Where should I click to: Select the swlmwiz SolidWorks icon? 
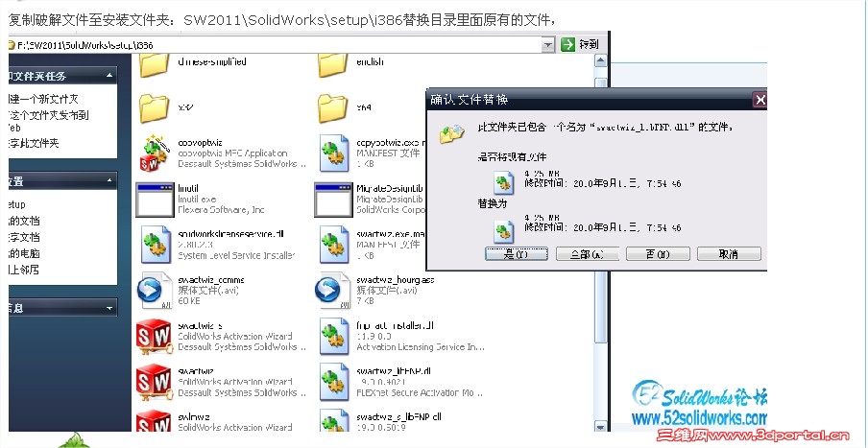(154, 420)
